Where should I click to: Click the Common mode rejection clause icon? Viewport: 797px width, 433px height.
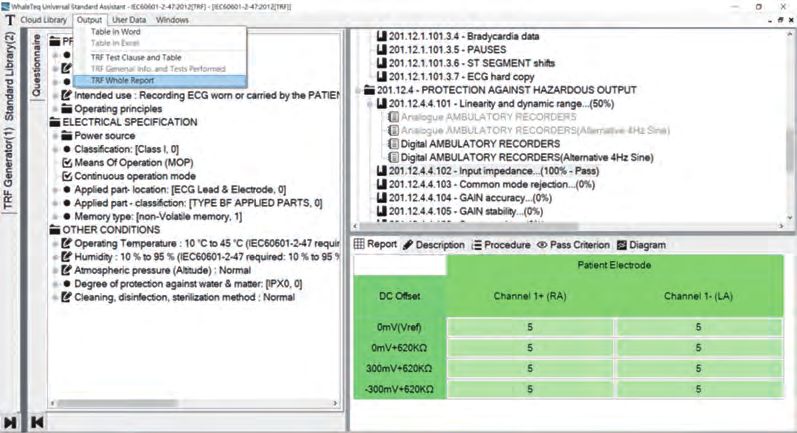tap(382, 184)
